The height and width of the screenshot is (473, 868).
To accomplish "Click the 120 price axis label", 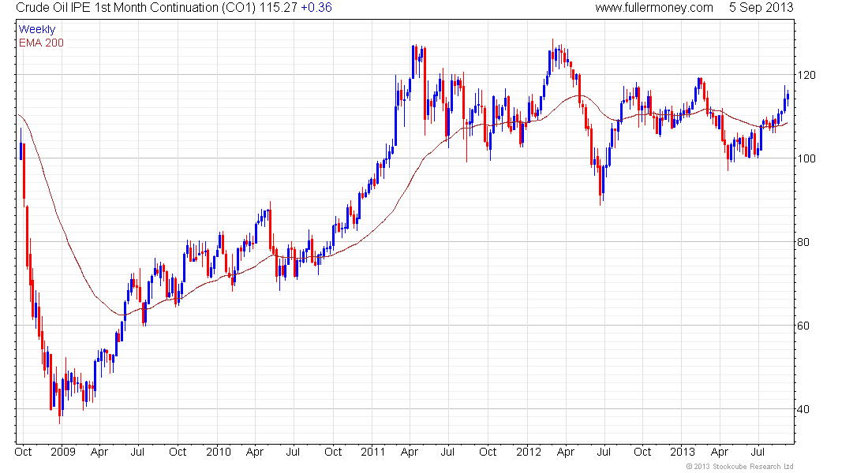I will (806, 75).
